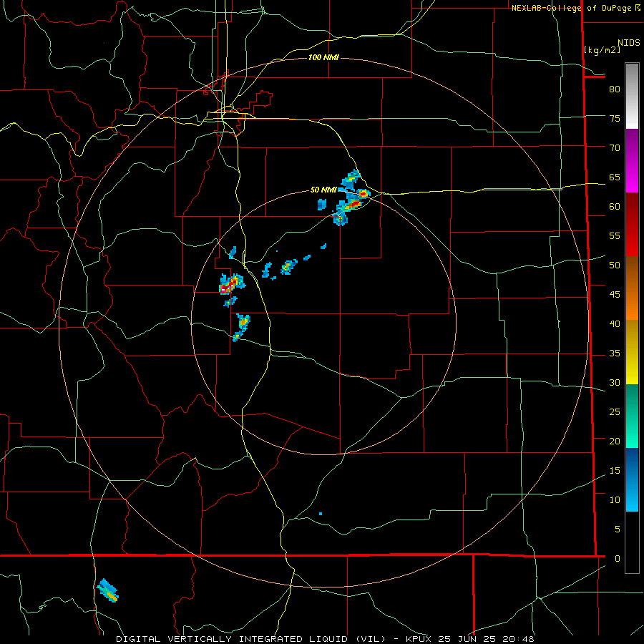This screenshot has width=644, height=644.
Task: Click the 65 value on the color scale
Action: click(615, 177)
